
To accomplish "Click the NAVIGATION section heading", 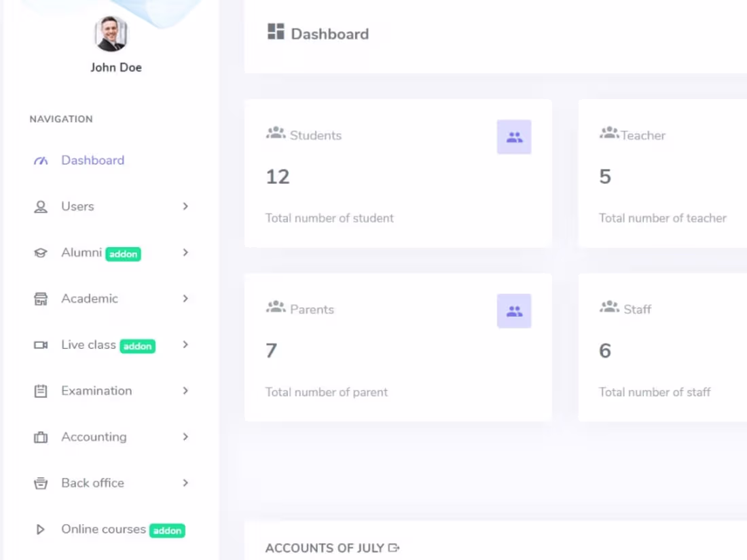I will coord(61,119).
